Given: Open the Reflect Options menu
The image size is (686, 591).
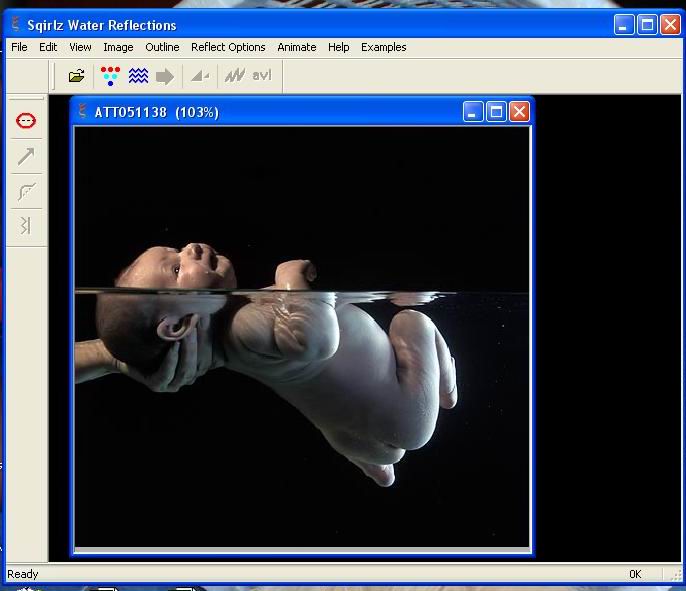Looking at the screenshot, I should point(228,47).
